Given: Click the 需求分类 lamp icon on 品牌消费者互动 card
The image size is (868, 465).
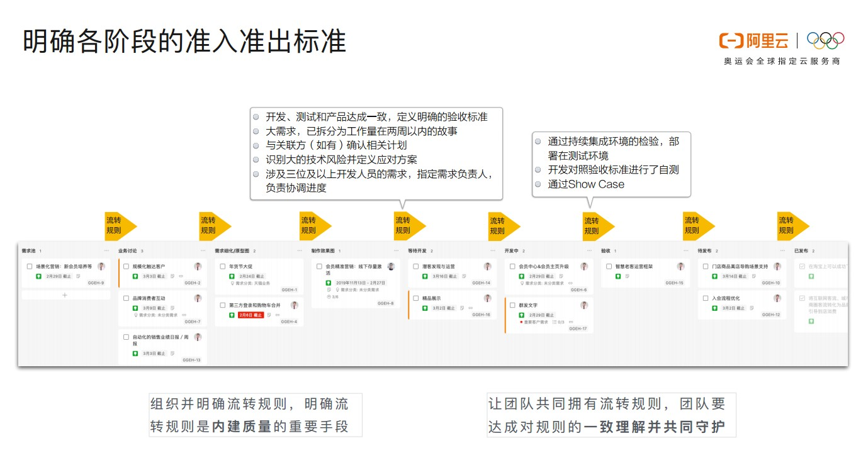Looking at the screenshot, I should click(x=136, y=315).
